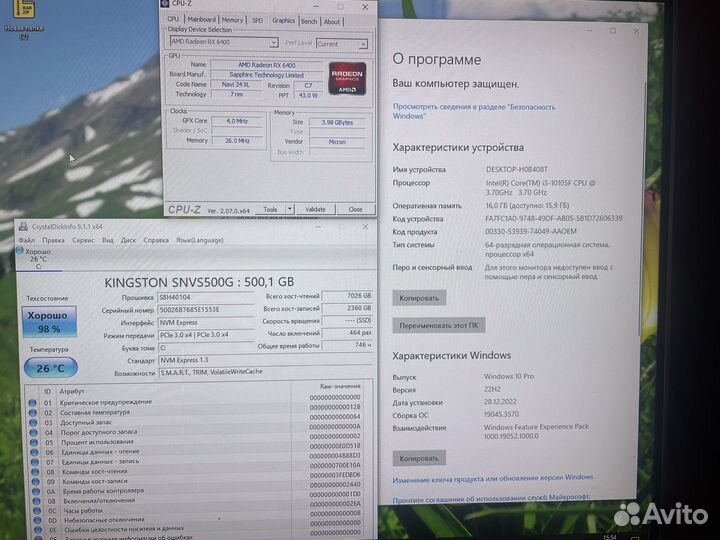
Task: Click the serial number field in CrystalDiskInfo
Action: point(205,310)
